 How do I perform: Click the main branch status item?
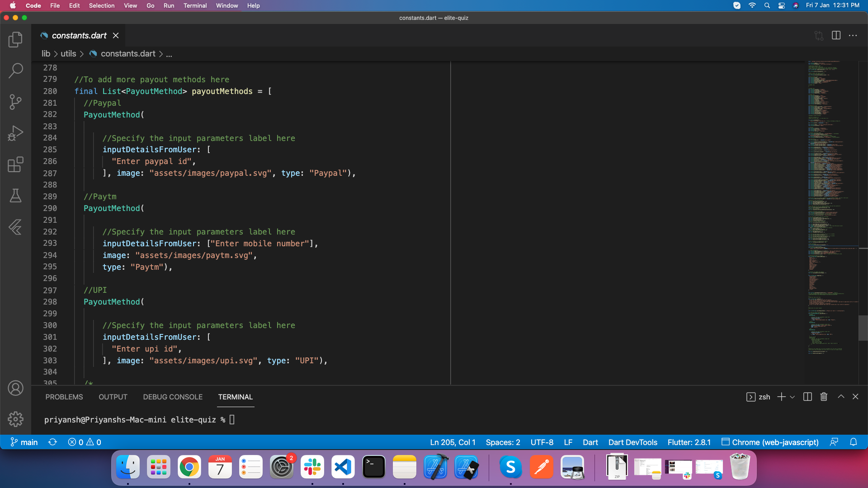click(24, 442)
